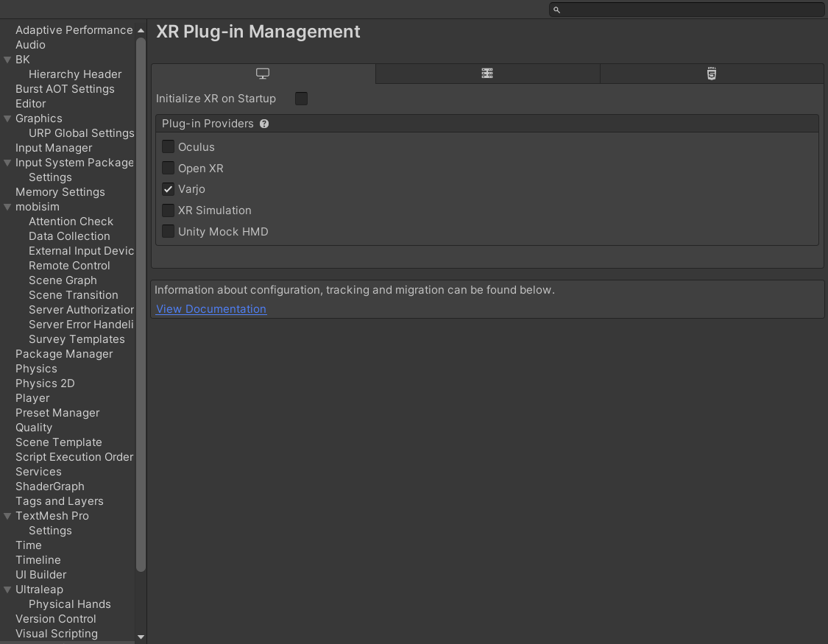The width and height of the screenshot is (828, 644).
Task: Open Memory Settings
Action: click(x=60, y=192)
